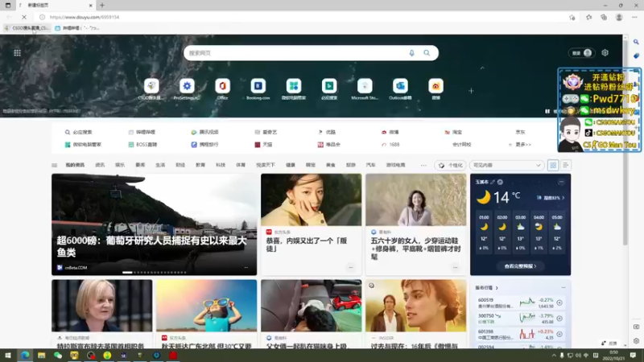This screenshot has width=644, height=362.
Task: Click the 个性化 personalize button
Action: pyautogui.click(x=450, y=165)
